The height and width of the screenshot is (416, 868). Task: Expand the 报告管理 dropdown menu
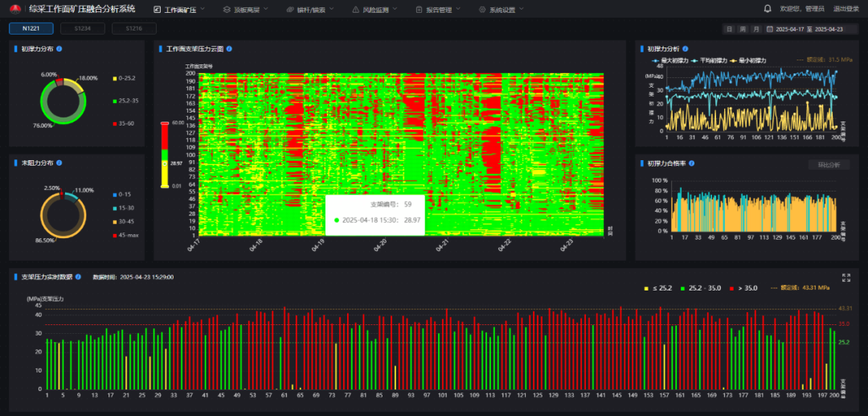point(458,9)
